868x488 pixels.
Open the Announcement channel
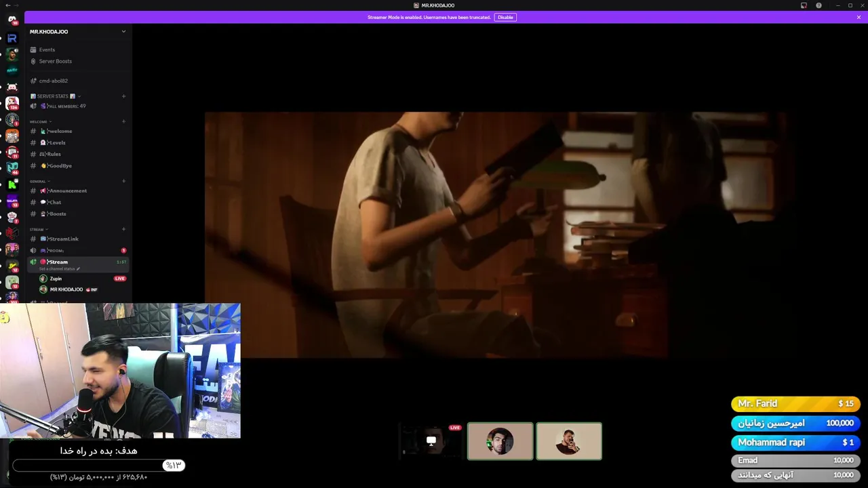point(77,190)
